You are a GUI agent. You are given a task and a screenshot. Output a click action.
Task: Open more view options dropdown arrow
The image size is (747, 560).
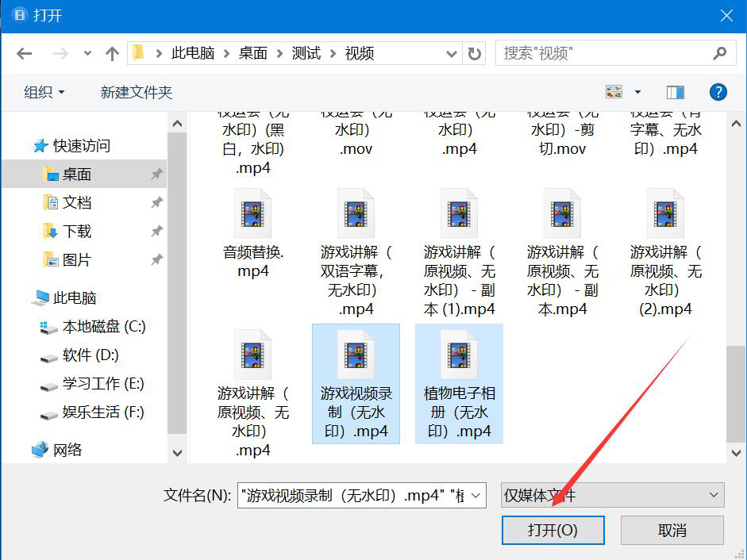coord(637,91)
